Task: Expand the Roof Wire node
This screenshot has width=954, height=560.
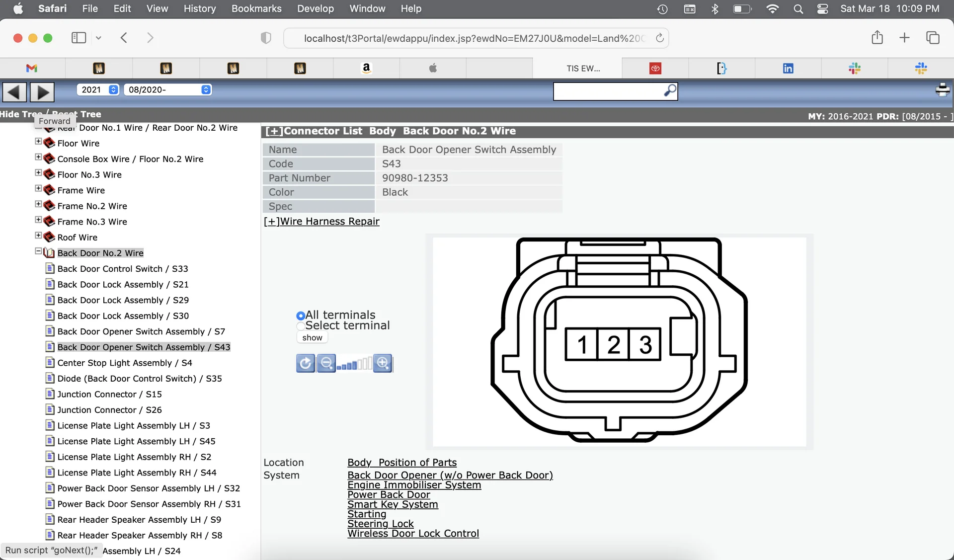Action: coord(38,236)
